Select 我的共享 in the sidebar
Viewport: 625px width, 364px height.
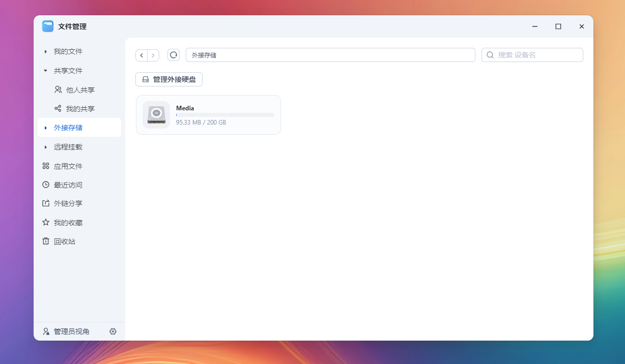point(80,109)
